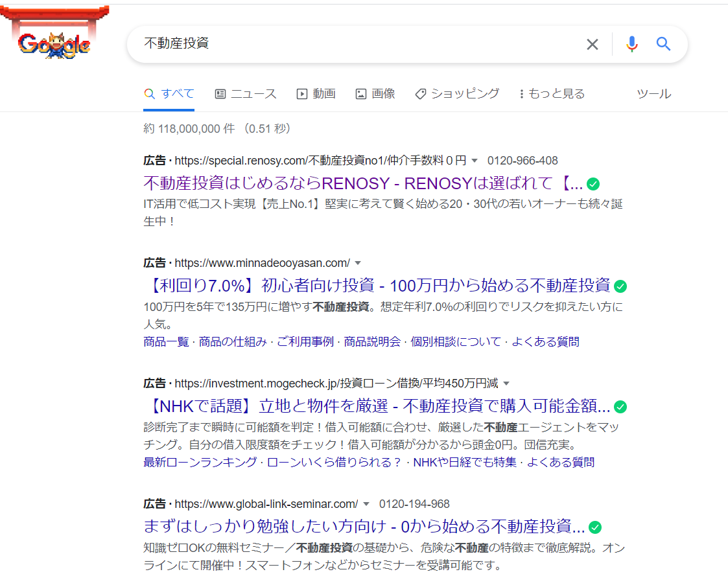Screen dimensions: 728x574
Task: Click the www.minnadeooyasan.com ad URL
Action: [263, 263]
